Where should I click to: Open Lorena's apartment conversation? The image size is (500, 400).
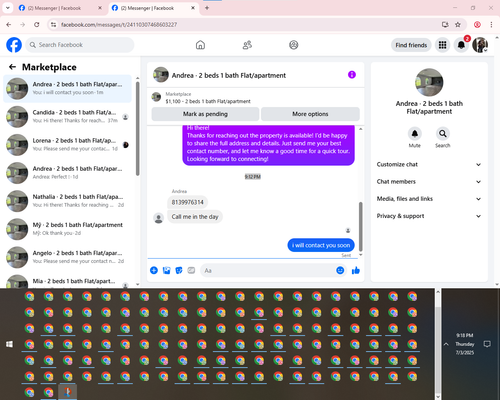[x=67, y=145]
